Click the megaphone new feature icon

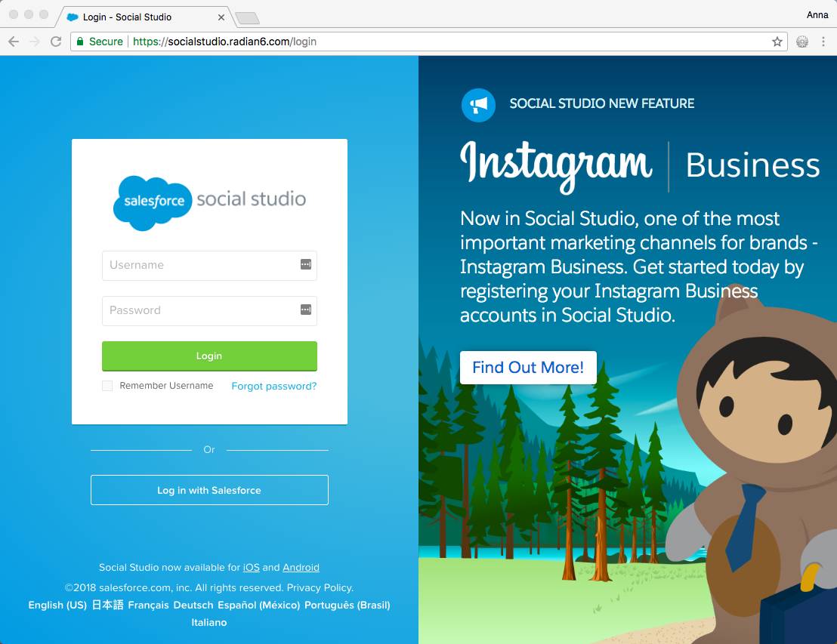point(478,105)
